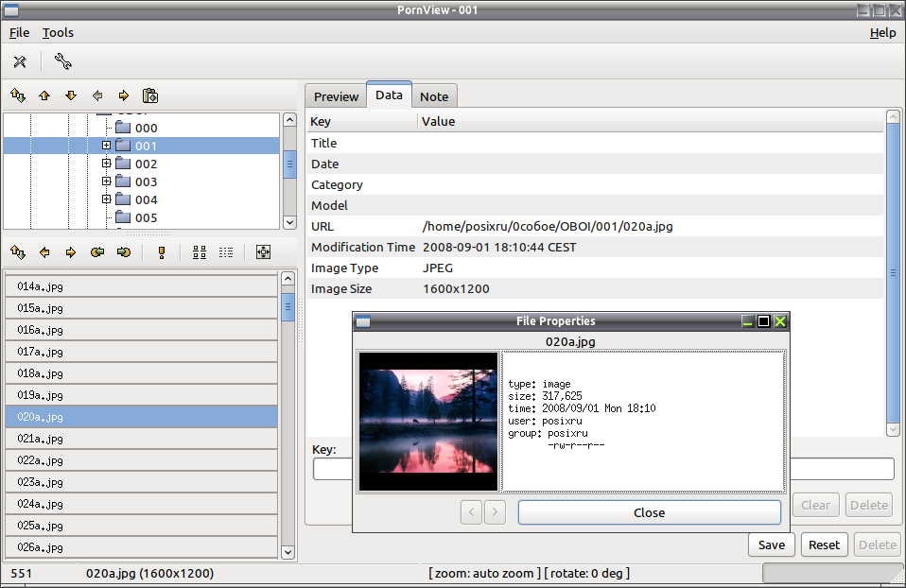
Task: Click the up-down arrows icon above the file list
Action: [18, 252]
